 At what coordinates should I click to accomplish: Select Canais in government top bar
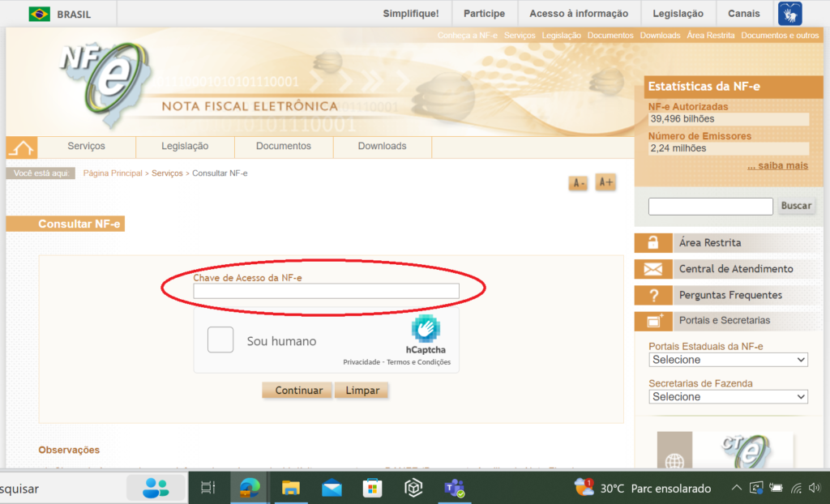(x=744, y=14)
